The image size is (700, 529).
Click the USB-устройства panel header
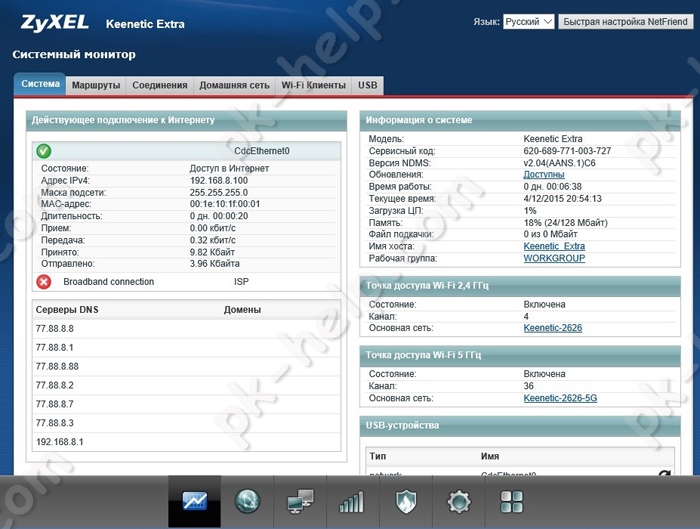point(520,425)
